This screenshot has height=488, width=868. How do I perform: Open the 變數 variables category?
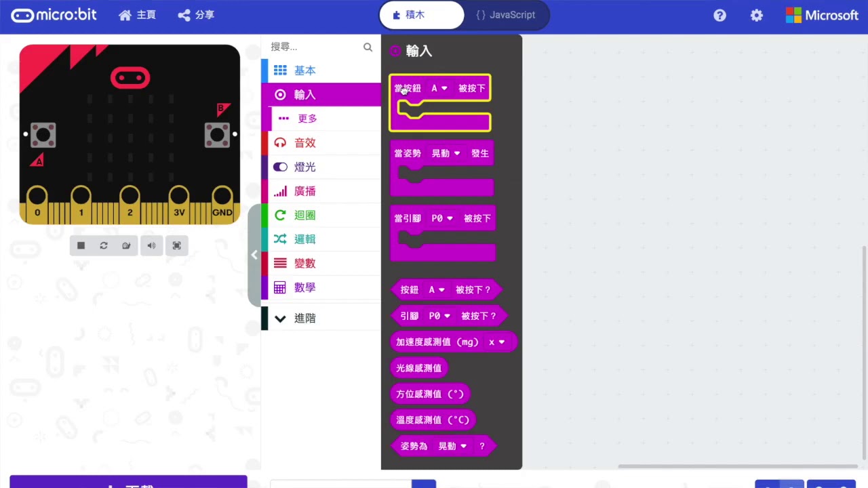click(321, 263)
